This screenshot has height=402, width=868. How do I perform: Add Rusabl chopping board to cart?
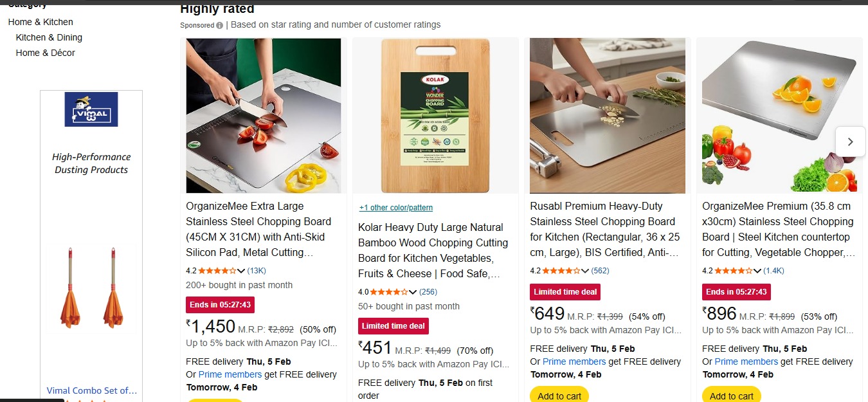tap(559, 395)
